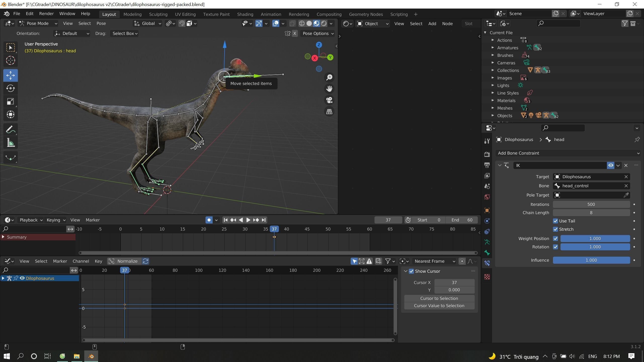Click the Cursor to Selection button
This screenshot has width=644, height=362.
tap(439, 298)
